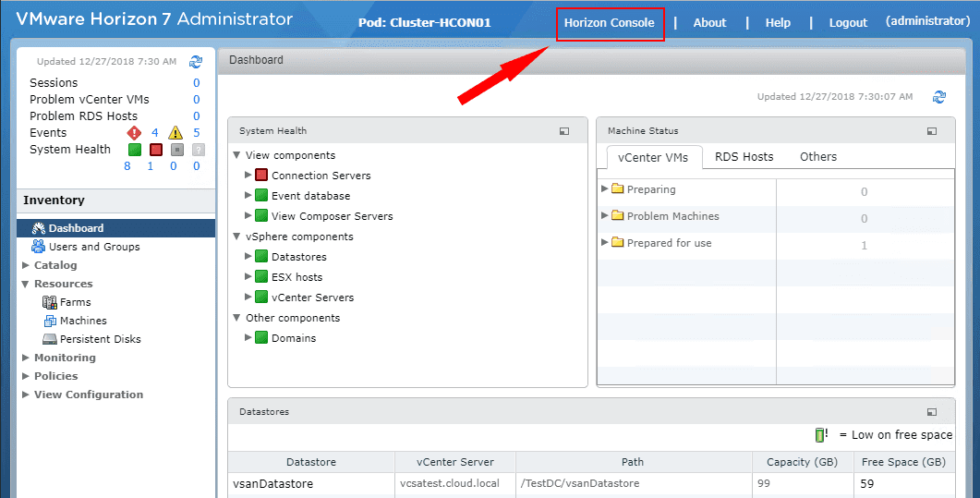Click the Persistent Disks icon
Screen dimensions: 980x498
(x=49, y=339)
